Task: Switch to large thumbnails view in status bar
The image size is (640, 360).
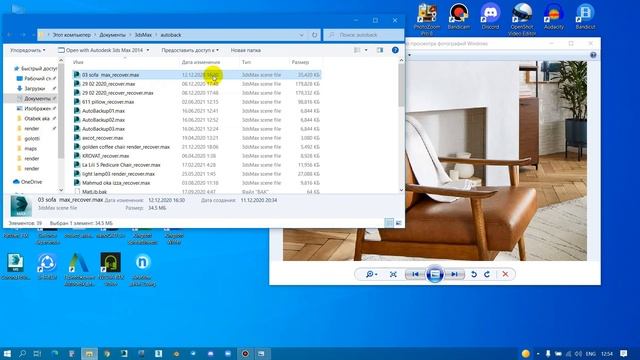Action: coord(398,222)
